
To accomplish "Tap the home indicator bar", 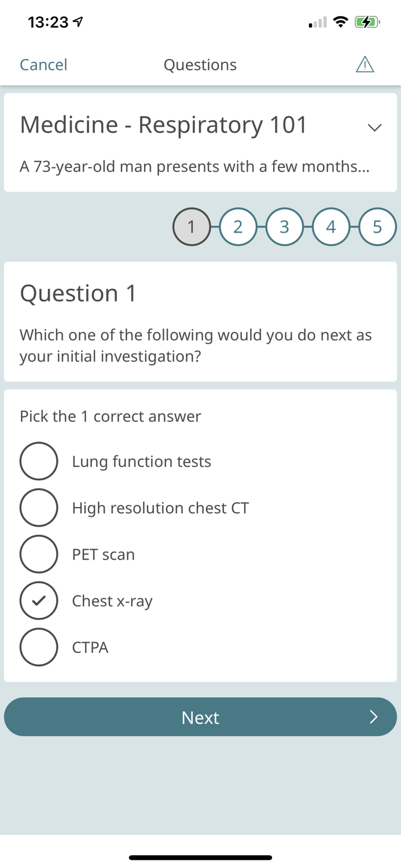I will coord(200,857).
